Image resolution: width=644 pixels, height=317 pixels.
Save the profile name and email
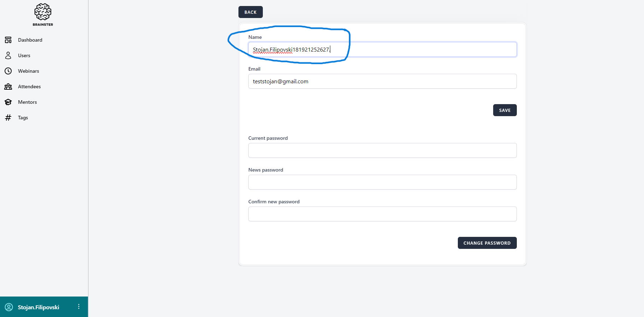(x=504, y=110)
